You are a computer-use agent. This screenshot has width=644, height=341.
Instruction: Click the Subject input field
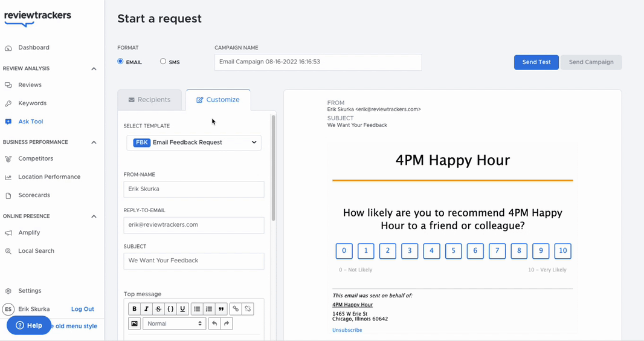[194, 261]
